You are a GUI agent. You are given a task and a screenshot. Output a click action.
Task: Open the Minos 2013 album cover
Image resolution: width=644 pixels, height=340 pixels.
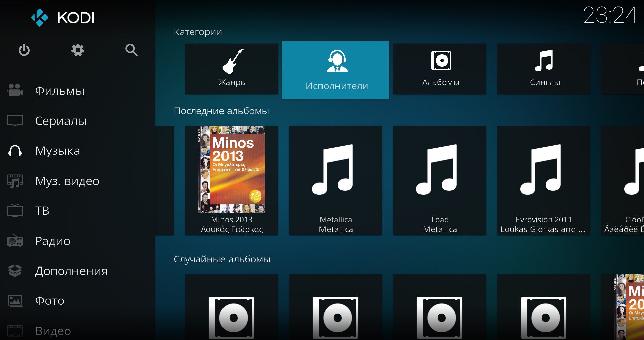pyautogui.click(x=232, y=169)
